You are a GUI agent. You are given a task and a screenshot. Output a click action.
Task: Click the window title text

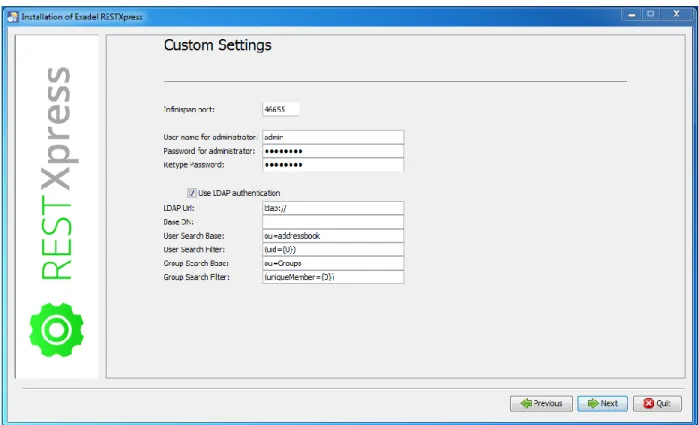click(x=82, y=17)
